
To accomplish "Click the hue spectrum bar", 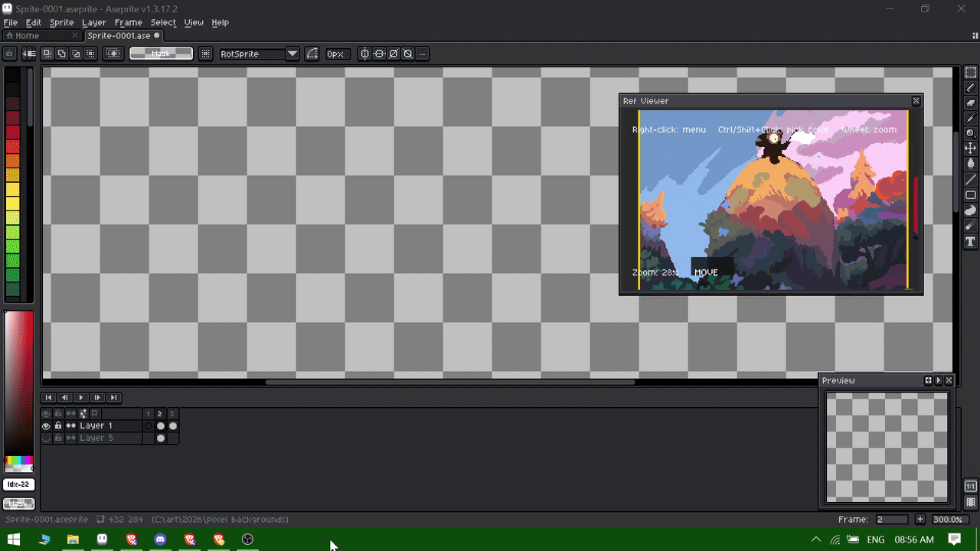I will pyautogui.click(x=18, y=461).
